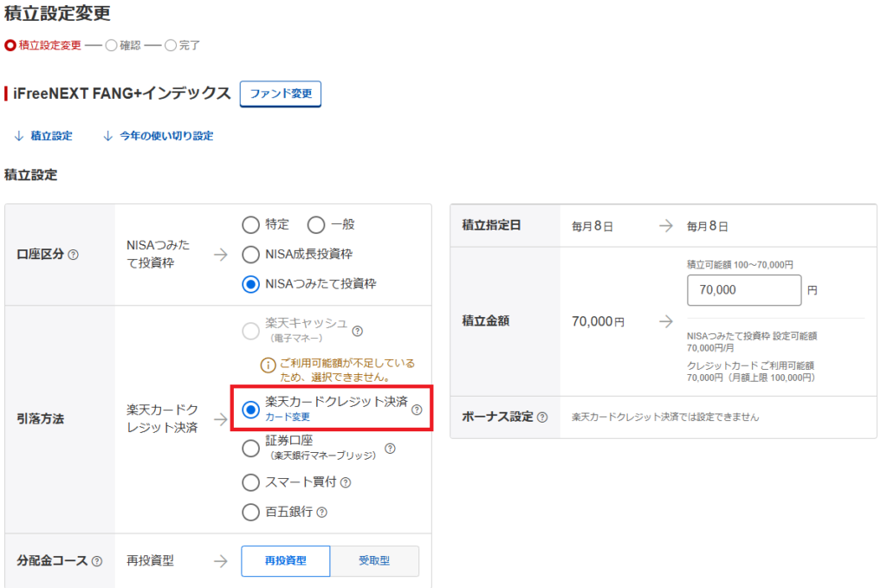Select 証券口座 withdrawal radio button

coord(250,449)
